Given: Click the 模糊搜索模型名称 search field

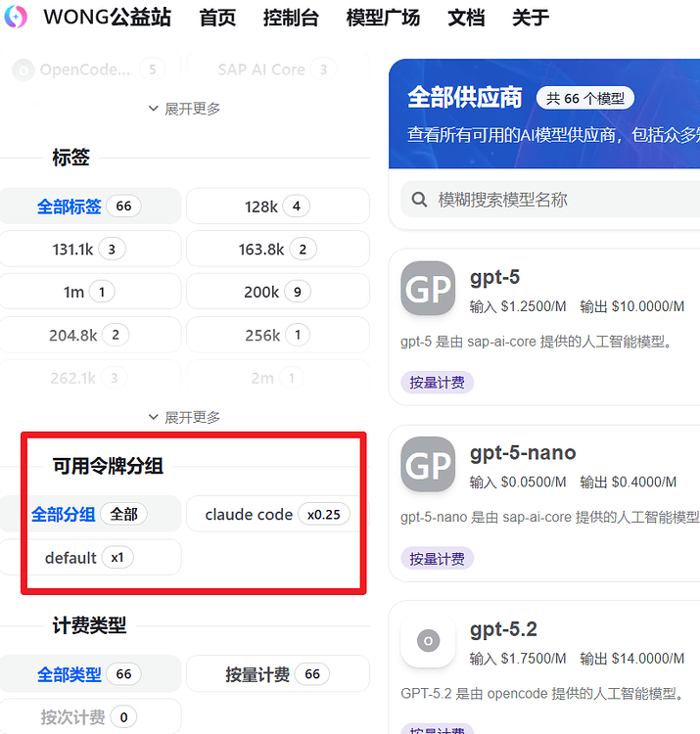Looking at the screenshot, I should tap(550, 200).
